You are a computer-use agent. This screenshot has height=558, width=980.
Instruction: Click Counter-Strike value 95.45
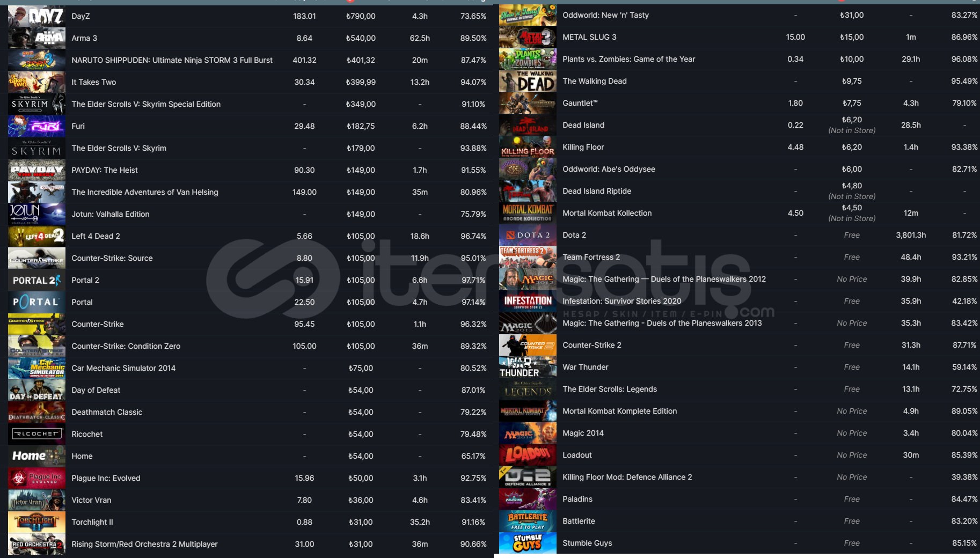pos(304,324)
